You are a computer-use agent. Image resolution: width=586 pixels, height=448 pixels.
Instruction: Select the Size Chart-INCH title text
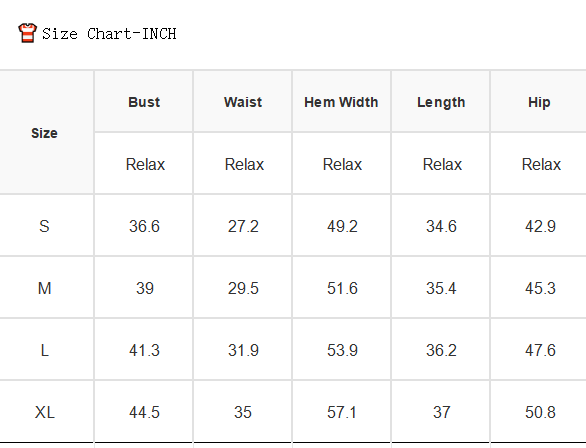click(x=109, y=34)
